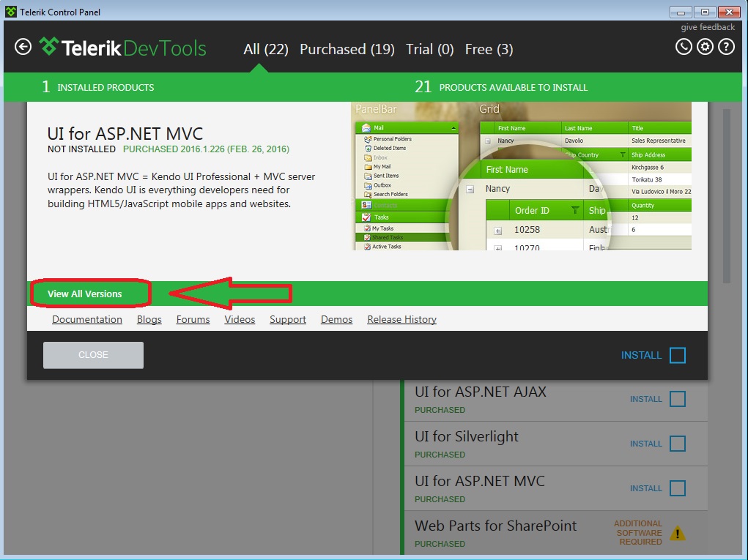Open the Support link
This screenshot has width=748, height=560.
pos(288,319)
